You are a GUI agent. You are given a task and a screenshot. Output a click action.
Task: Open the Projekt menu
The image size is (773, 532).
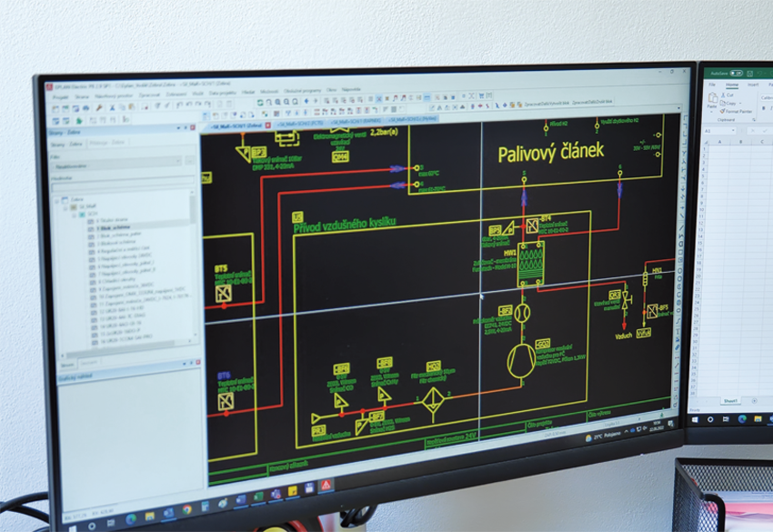click(61, 97)
